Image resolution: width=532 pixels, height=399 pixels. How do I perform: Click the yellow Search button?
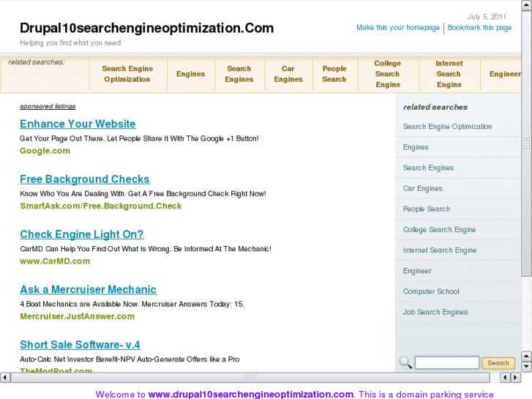[498, 363]
